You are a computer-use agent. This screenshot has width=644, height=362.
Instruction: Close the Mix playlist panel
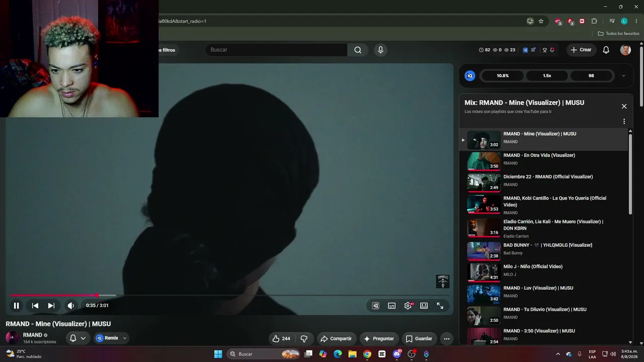click(624, 106)
